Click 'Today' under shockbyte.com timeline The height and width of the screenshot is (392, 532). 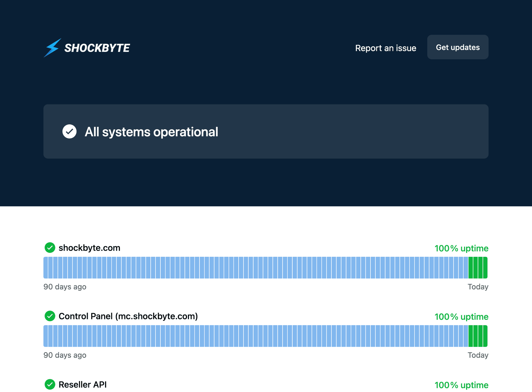pyautogui.click(x=478, y=287)
